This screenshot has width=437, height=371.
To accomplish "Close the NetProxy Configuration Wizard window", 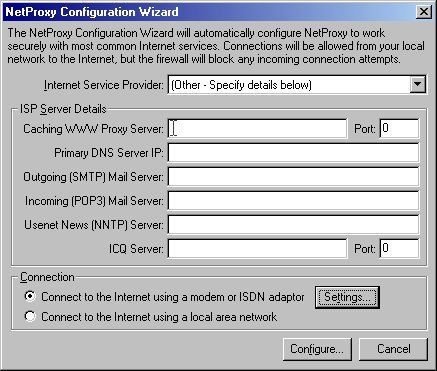I will click(x=424, y=12).
